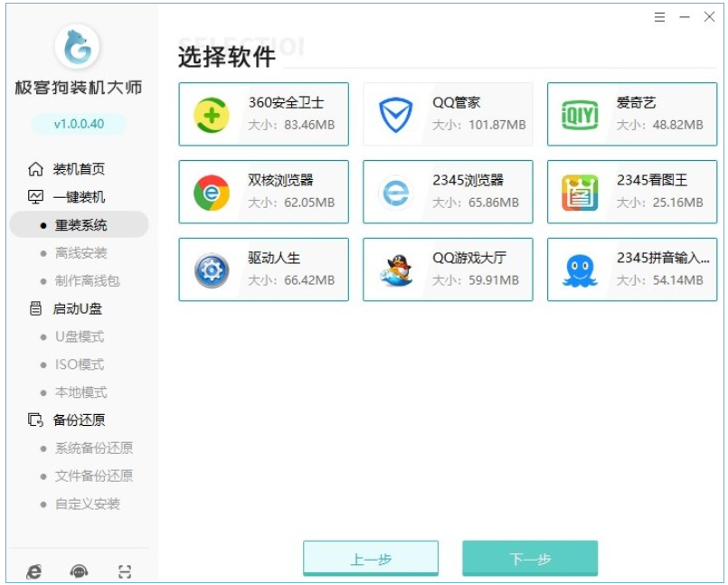Click the 2345拼音输入法 octopus icon
The image size is (728, 585).
(580, 270)
